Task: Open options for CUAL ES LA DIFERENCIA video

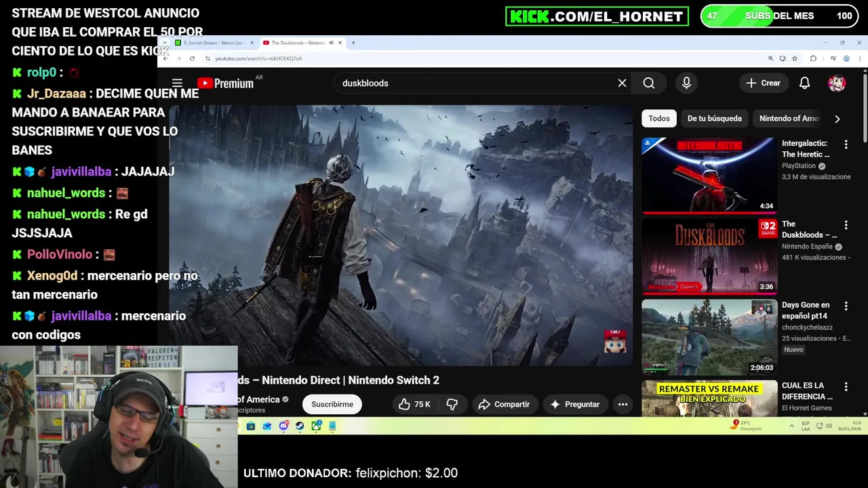Action: coord(846,386)
